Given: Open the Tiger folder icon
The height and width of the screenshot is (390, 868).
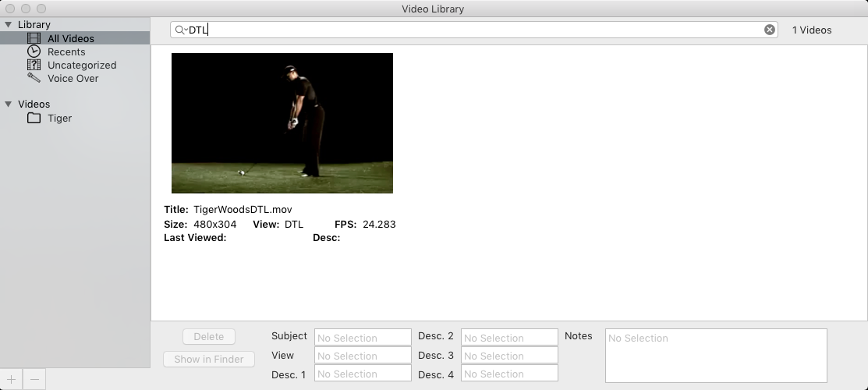Looking at the screenshot, I should 34,118.
